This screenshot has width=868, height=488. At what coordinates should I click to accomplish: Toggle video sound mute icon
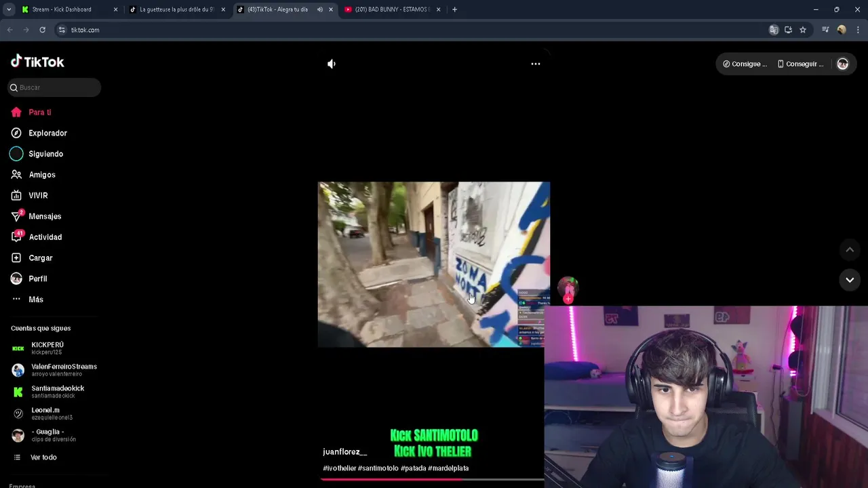click(332, 64)
